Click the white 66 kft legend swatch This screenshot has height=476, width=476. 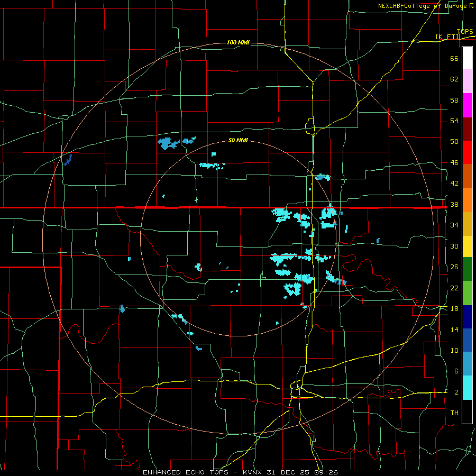(467, 58)
